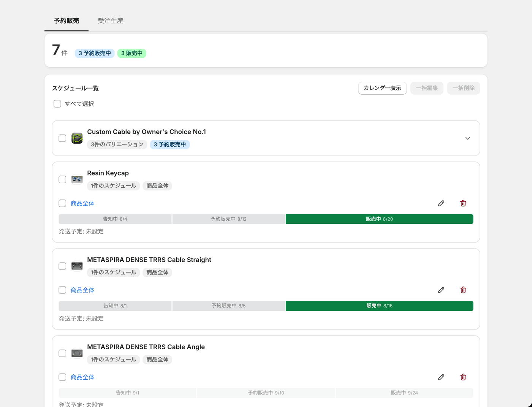Viewport: 532px width, 407px height.
Task: Click the 予約販売中 9/10 progress segment
Action: pos(266,393)
